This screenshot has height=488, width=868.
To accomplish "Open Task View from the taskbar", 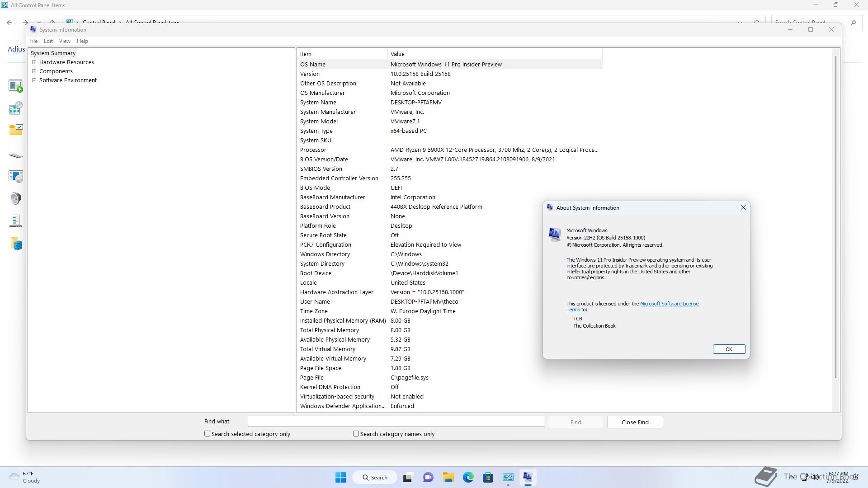I will coord(408,477).
